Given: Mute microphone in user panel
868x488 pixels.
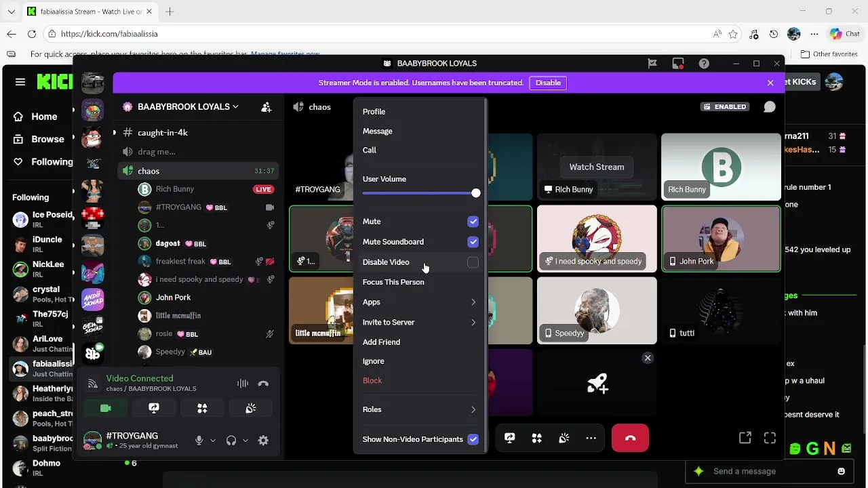Looking at the screenshot, I should pyautogui.click(x=199, y=441).
